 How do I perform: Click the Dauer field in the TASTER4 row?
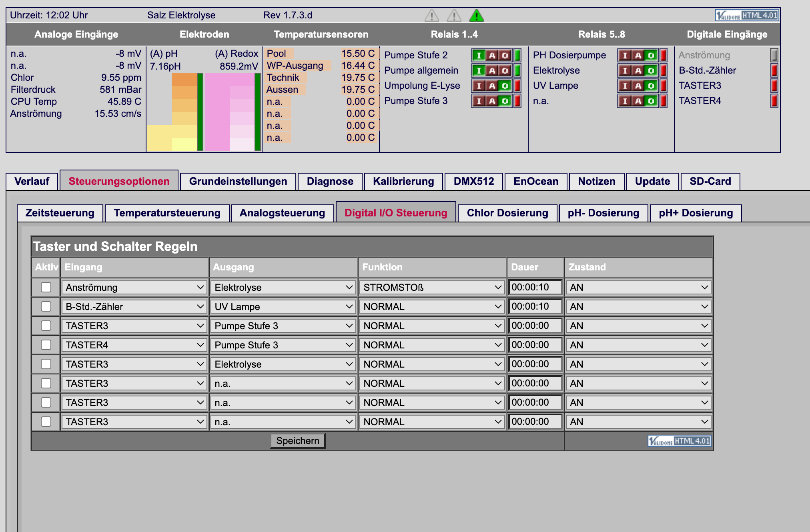pyautogui.click(x=535, y=345)
